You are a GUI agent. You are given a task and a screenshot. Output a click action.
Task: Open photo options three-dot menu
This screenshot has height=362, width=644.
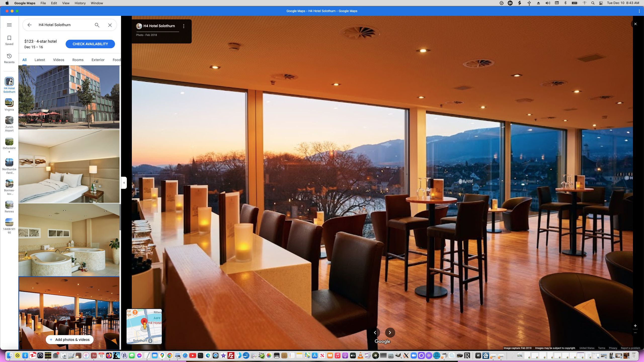pos(184,26)
